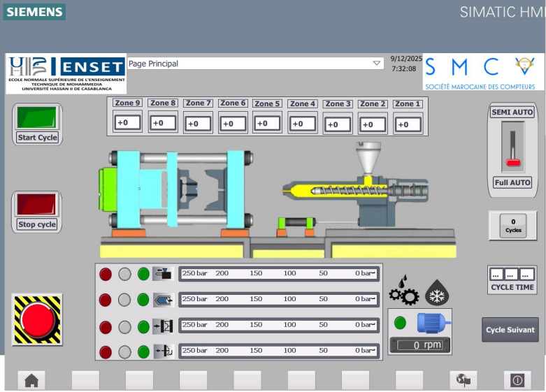The width and height of the screenshot is (546, 392).
Task: Click the CYCLE TIME label button
Action: pyautogui.click(x=512, y=287)
